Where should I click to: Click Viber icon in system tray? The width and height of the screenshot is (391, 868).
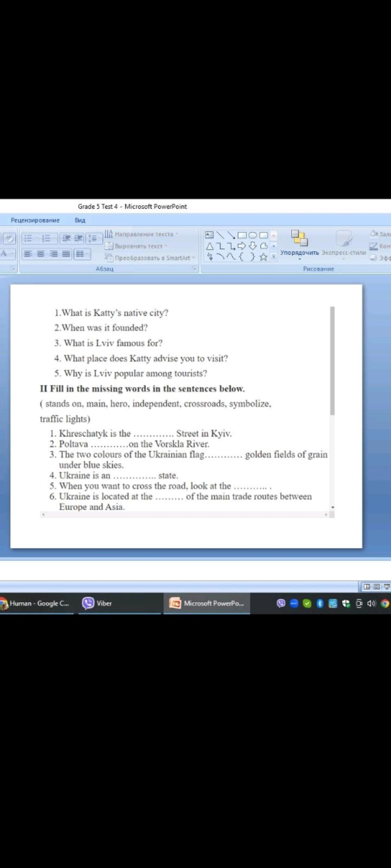[281, 603]
